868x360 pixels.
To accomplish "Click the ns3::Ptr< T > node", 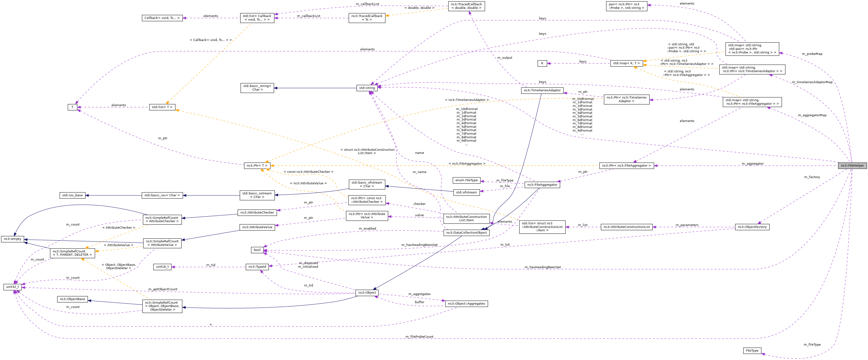I will (257, 166).
